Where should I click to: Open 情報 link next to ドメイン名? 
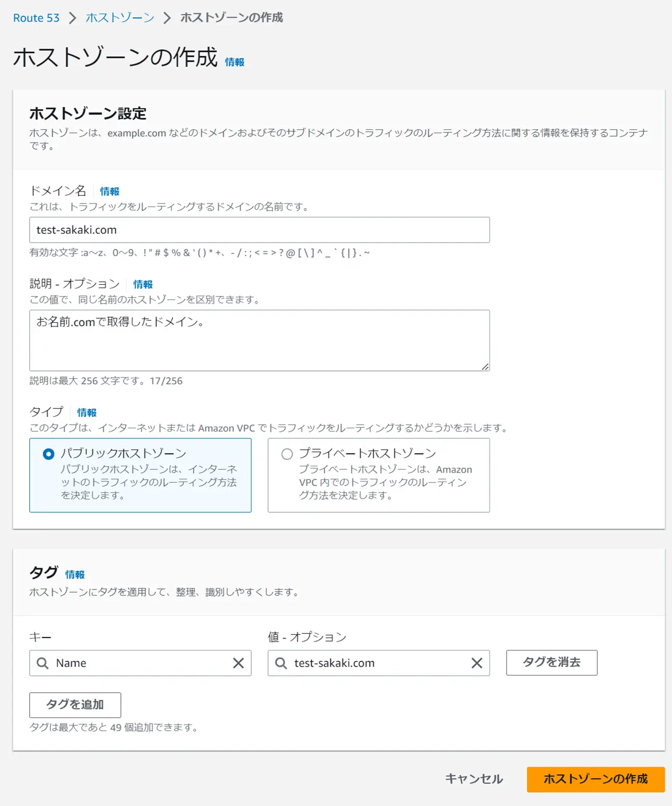coord(109,191)
